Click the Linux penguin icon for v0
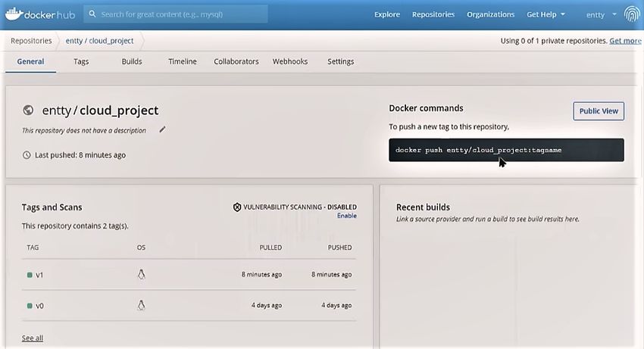644x349 pixels. pos(141,305)
